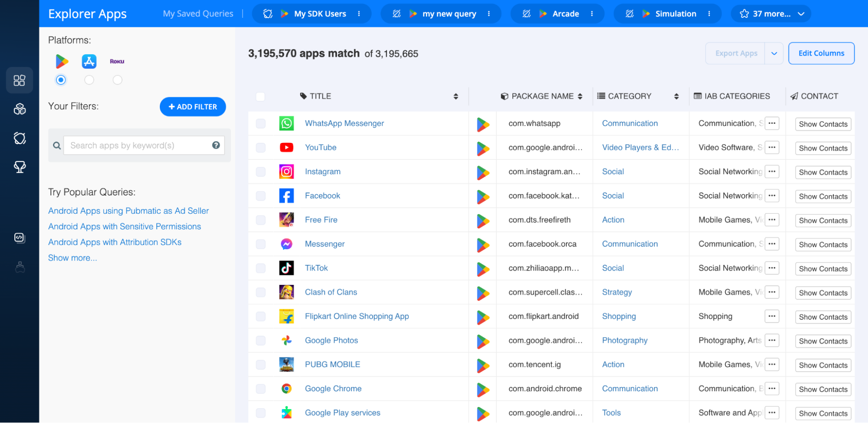This screenshot has height=423, width=868.
Task: Click the search magnifier icon
Action: pyautogui.click(x=57, y=145)
